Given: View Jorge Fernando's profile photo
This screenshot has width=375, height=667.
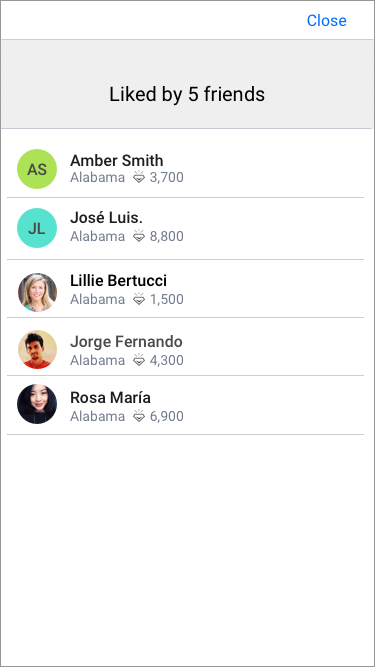Looking at the screenshot, I should pyautogui.click(x=37, y=349).
